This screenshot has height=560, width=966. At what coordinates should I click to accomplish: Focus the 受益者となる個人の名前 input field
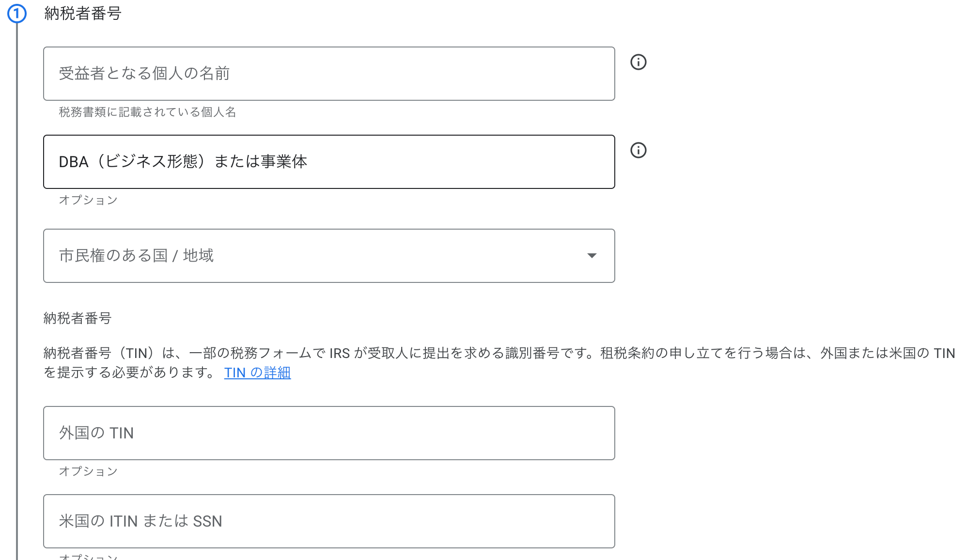pyautogui.click(x=328, y=74)
